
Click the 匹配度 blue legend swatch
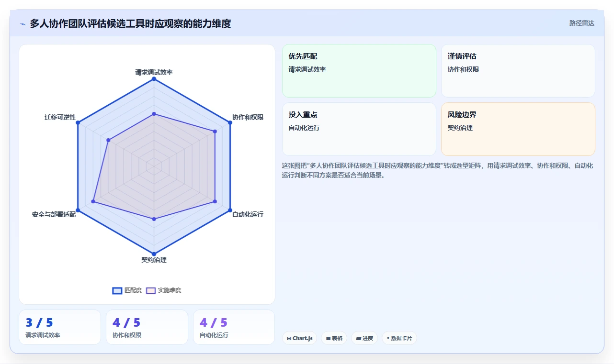[117, 290]
